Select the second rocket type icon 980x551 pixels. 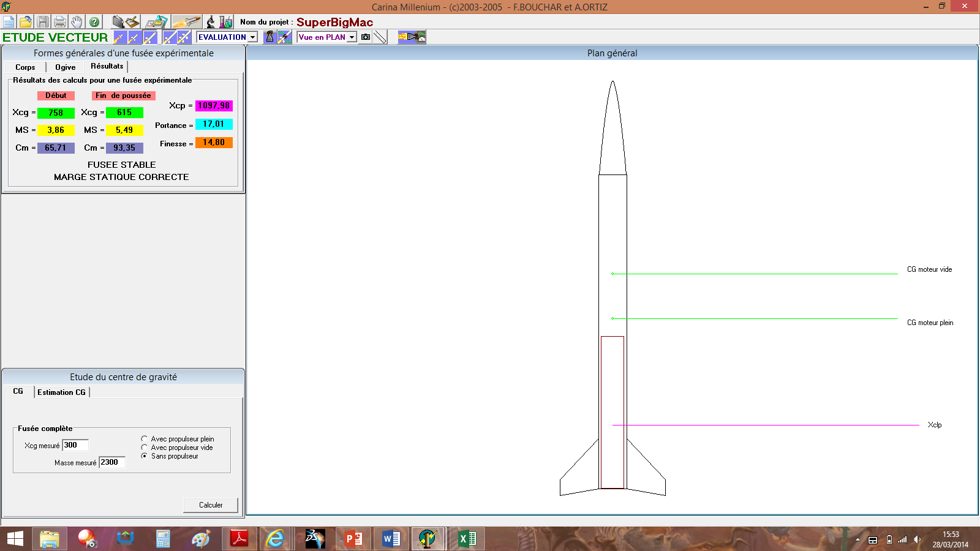click(134, 37)
